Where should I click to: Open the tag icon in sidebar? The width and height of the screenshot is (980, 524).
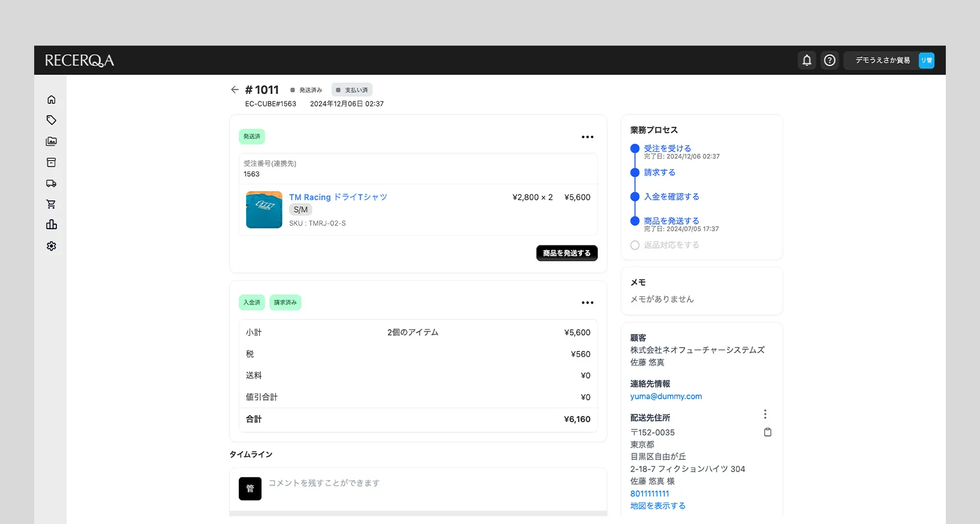click(x=51, y=120)
